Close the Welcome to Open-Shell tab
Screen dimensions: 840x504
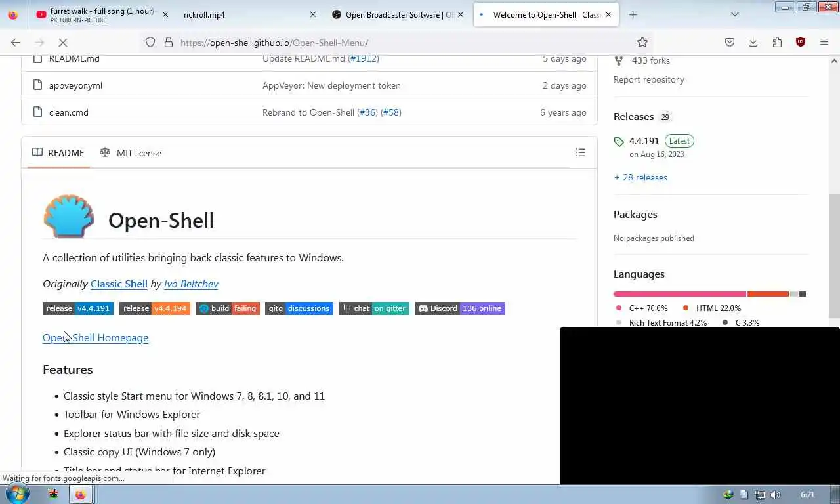(608, 14)
